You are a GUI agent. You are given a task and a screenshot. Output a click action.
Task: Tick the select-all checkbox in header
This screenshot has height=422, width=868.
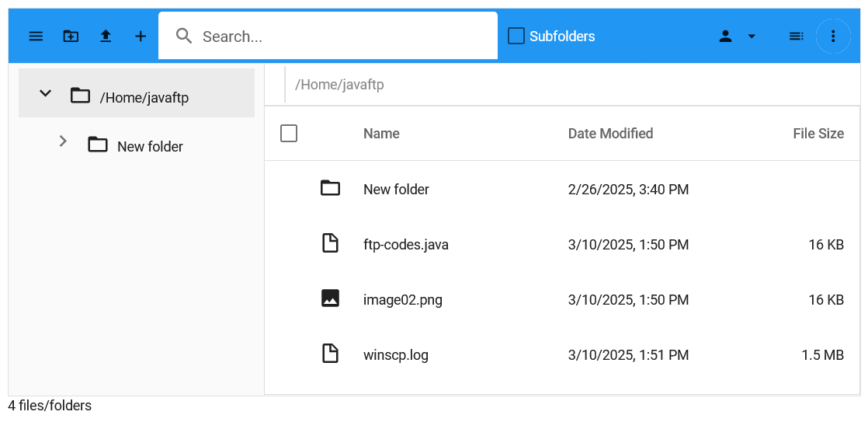coord(289,134)
